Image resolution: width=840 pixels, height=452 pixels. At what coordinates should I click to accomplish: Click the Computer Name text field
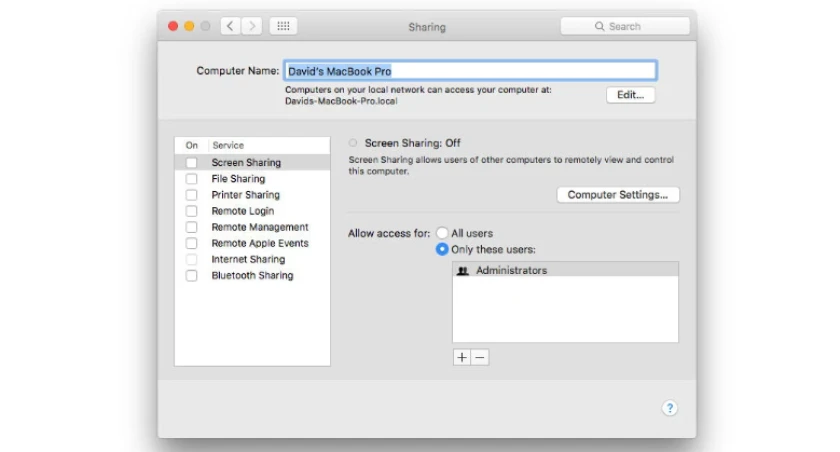470,71
